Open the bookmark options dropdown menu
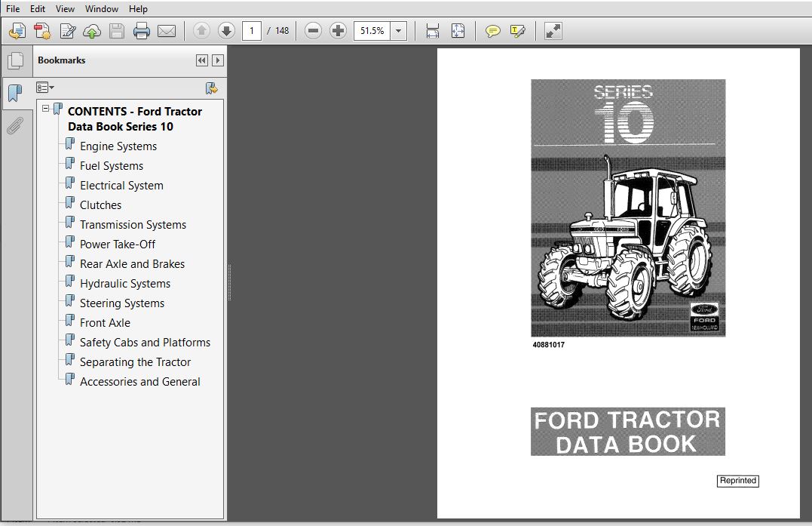Screen dimensions: 812x526 click(x=45, y=88)
